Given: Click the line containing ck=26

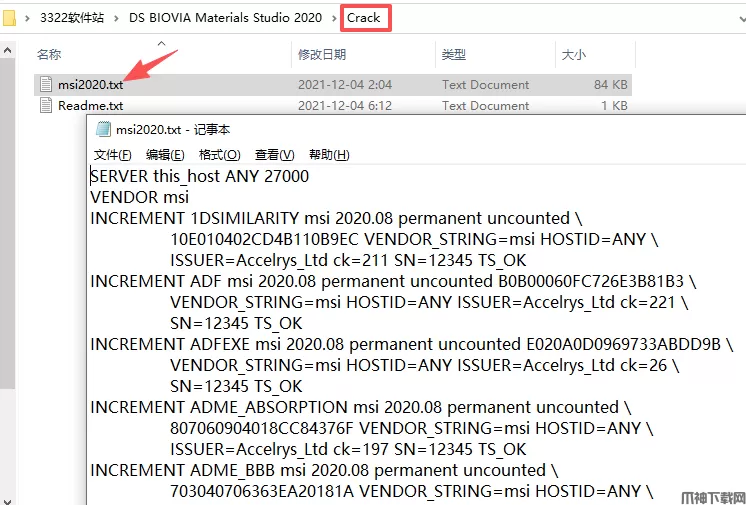Looking at the screenshot, I should [425, 365].
